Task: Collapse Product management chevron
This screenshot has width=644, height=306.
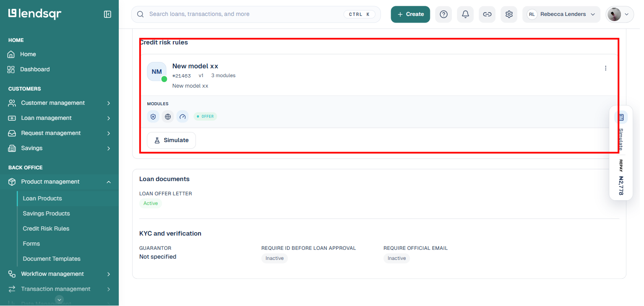Action: [109, 182]
